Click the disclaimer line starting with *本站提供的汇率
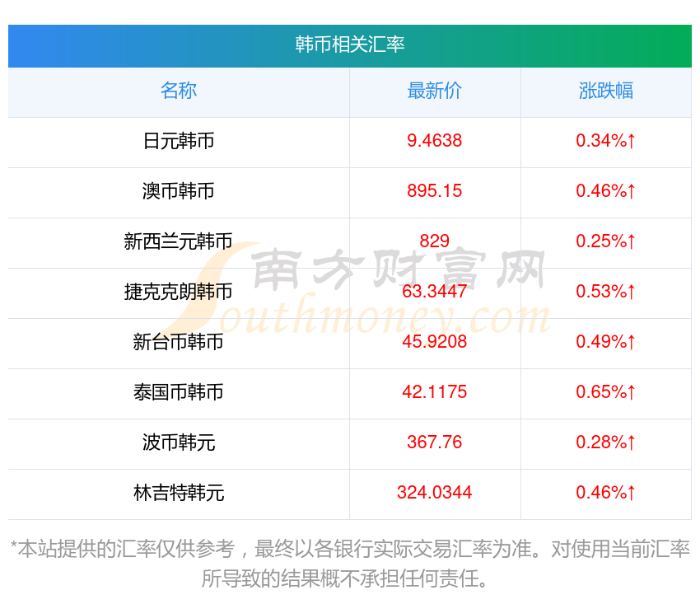The height and width of the screenshot is (604, 700). pos(349,549)
